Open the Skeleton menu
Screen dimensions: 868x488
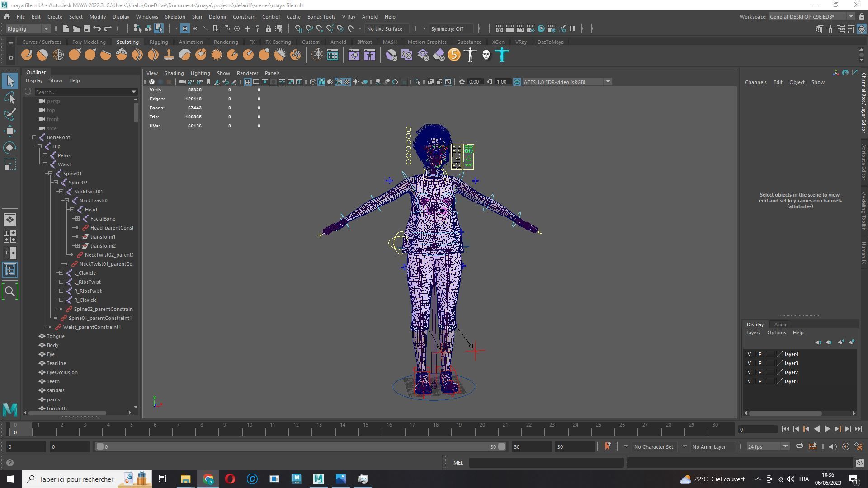[175, 17]
